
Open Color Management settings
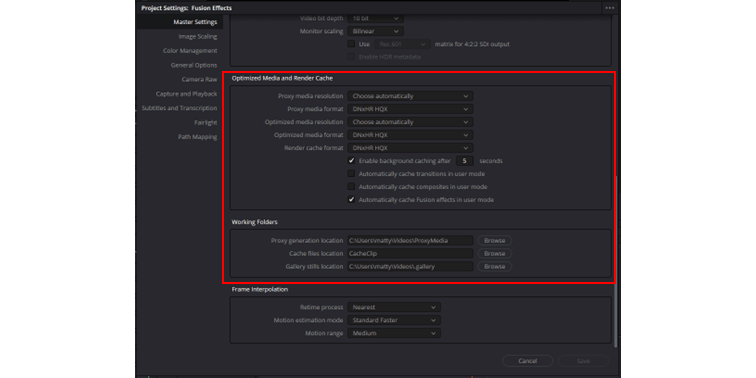pos(190,51)
